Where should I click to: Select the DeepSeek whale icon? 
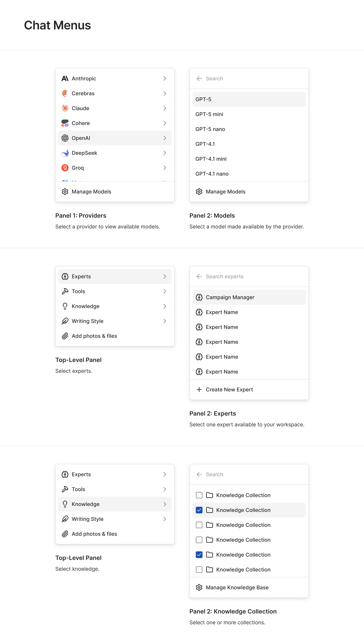(65, 153)
